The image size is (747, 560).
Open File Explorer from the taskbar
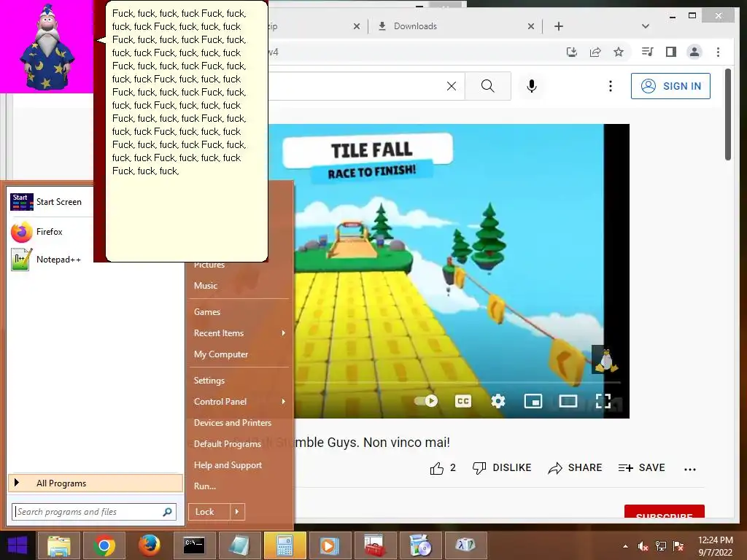(58, 545)
